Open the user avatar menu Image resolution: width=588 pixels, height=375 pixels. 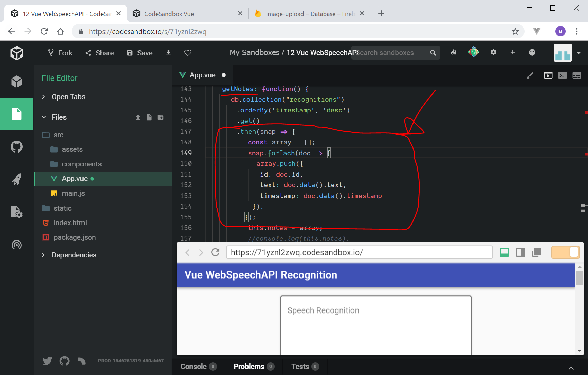click(567, 53)
